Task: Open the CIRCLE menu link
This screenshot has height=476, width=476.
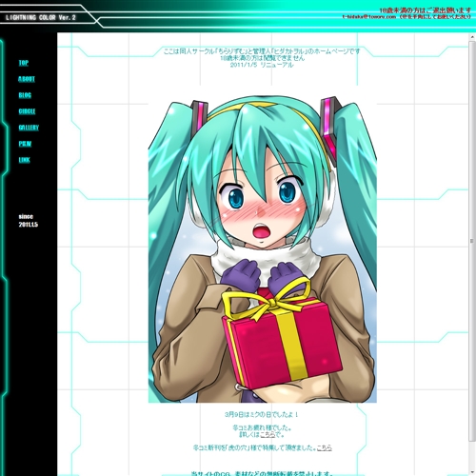Action: [x=27, y=111]
